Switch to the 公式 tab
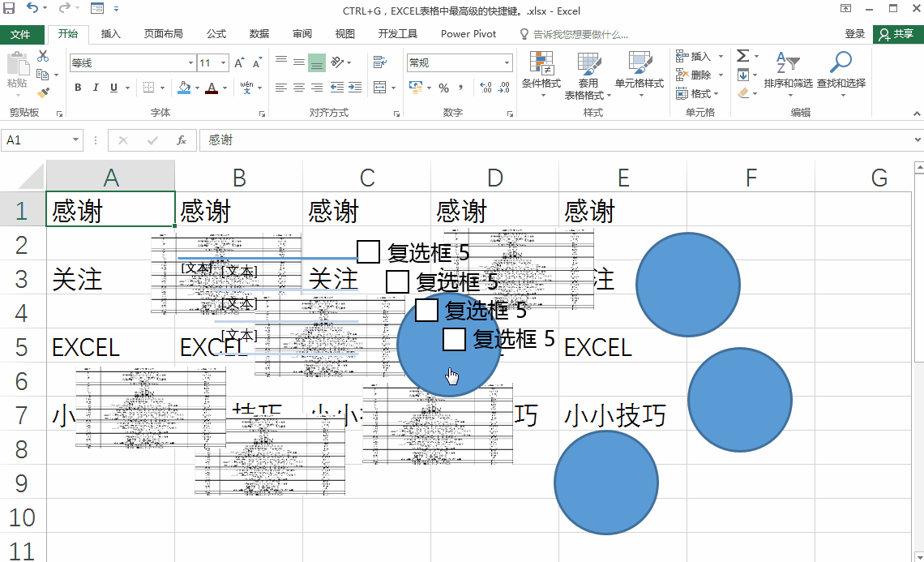Screen dimensions: 924x562 click(x=216, y=34)
